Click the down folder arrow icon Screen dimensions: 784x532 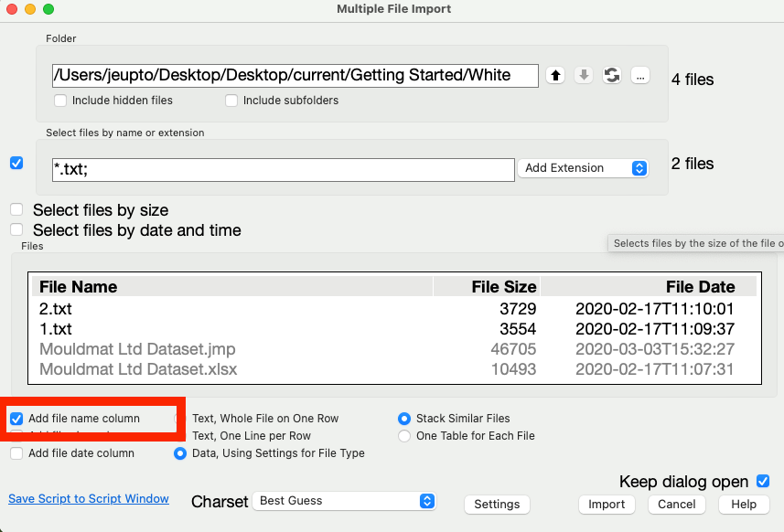(584, 76)
